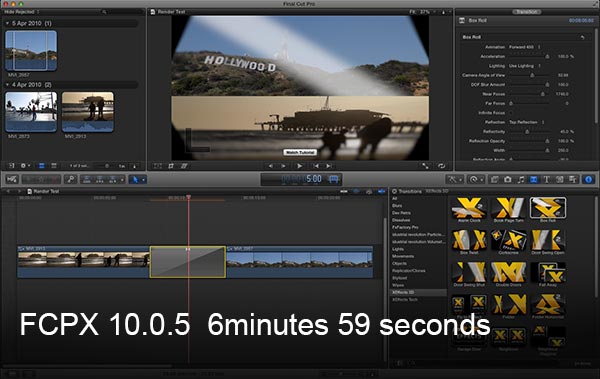Select the crop tool under viewer

171,166
